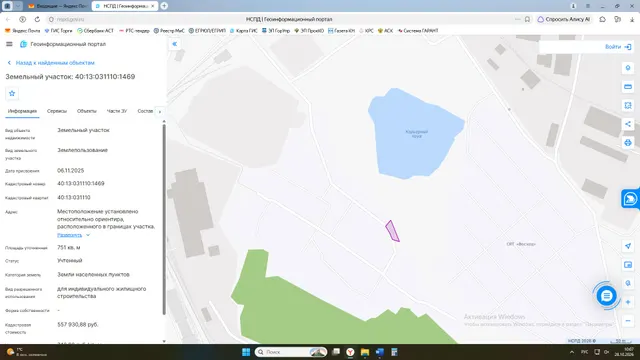640x360 pixels.
Task: Open the assistant widget on right edge
Action: click(x=630, y=199)
